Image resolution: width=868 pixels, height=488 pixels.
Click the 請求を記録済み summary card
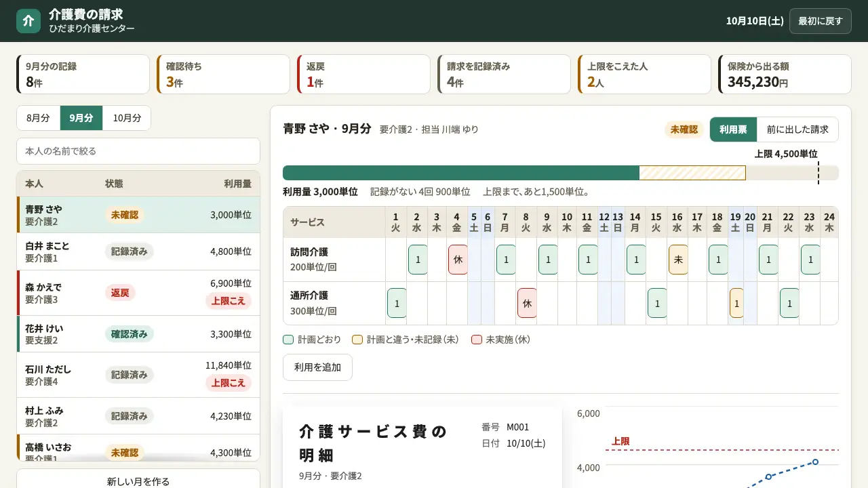(x=504, y=75)
